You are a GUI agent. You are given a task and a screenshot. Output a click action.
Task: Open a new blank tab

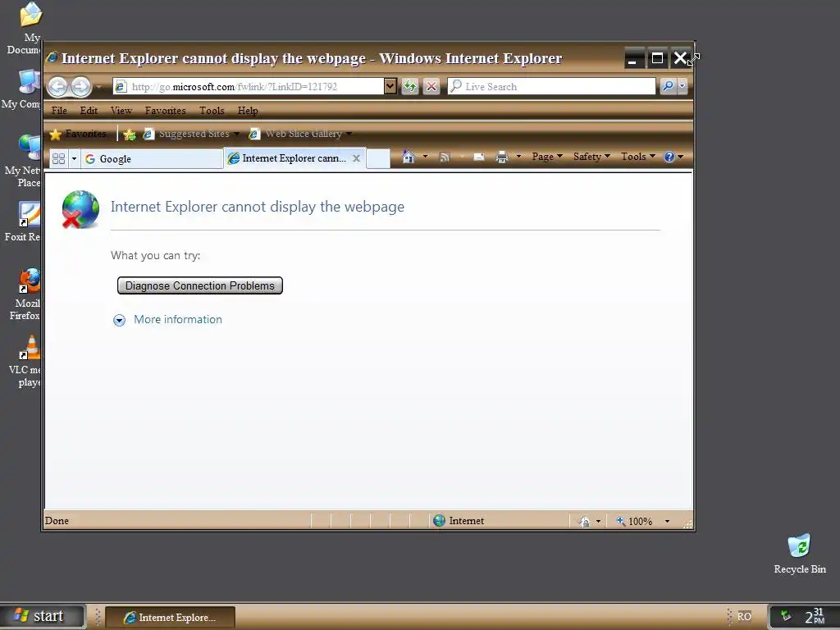[378, 158]
